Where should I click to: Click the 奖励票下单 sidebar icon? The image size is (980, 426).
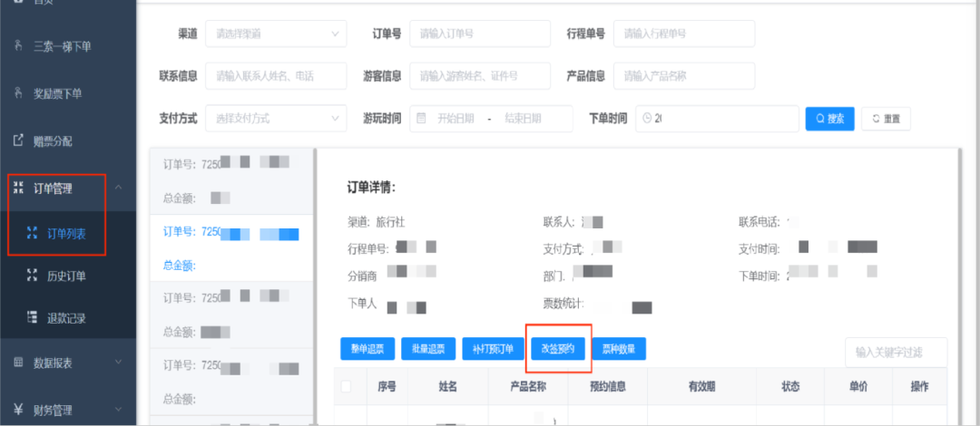[18, 93]
